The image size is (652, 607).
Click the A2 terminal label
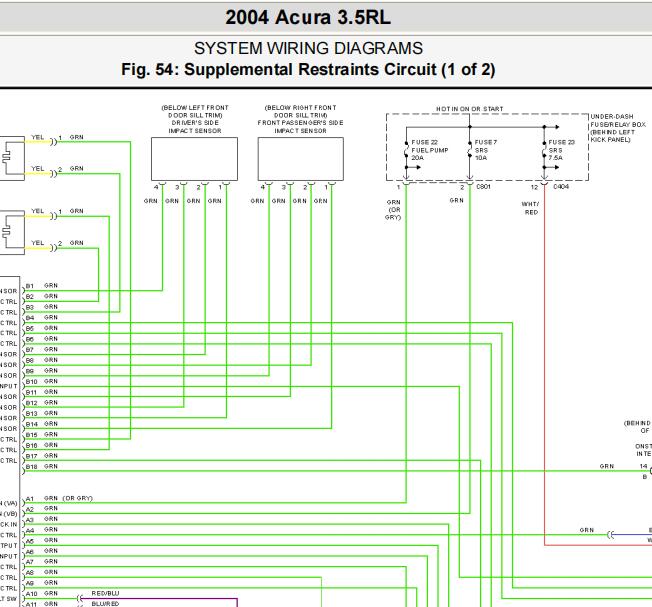coord(30,510)
